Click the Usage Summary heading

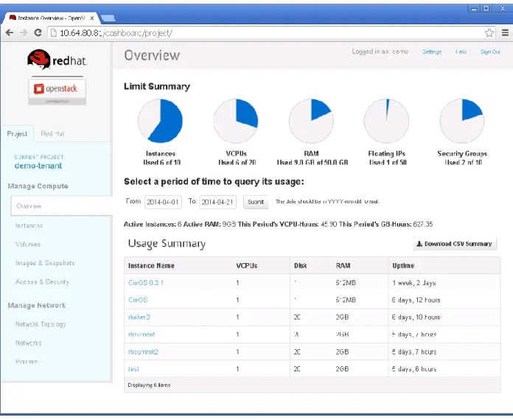click(x=167, y=244)
